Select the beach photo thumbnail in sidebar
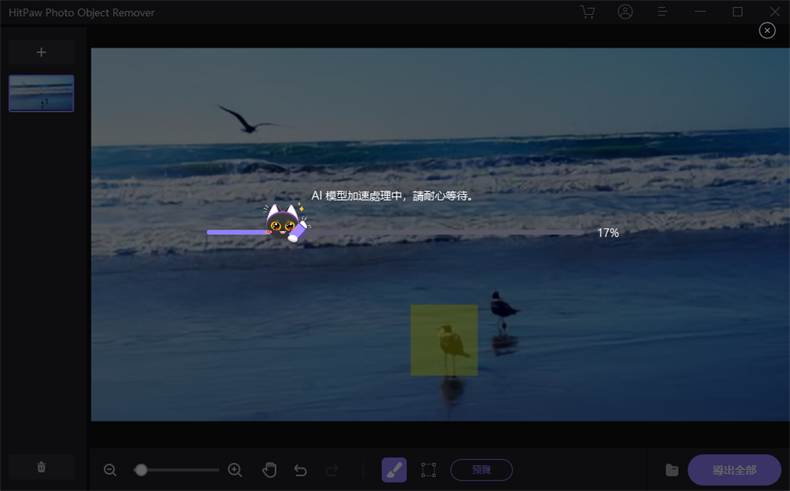 41,93
